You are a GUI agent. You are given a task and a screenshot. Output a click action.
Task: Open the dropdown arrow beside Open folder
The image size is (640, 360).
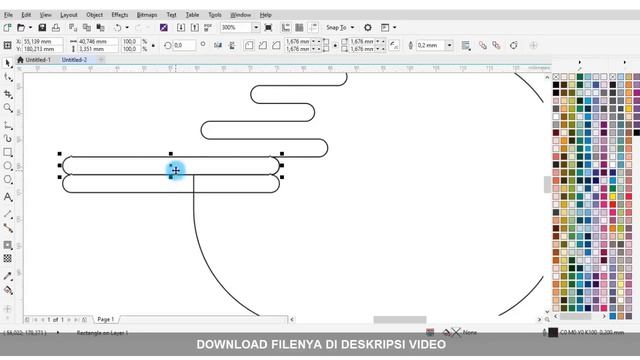[x=30, y=27]
